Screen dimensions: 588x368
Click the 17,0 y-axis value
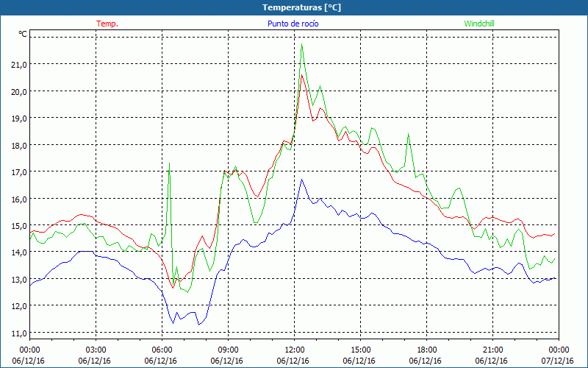click(x=20, y=172)
